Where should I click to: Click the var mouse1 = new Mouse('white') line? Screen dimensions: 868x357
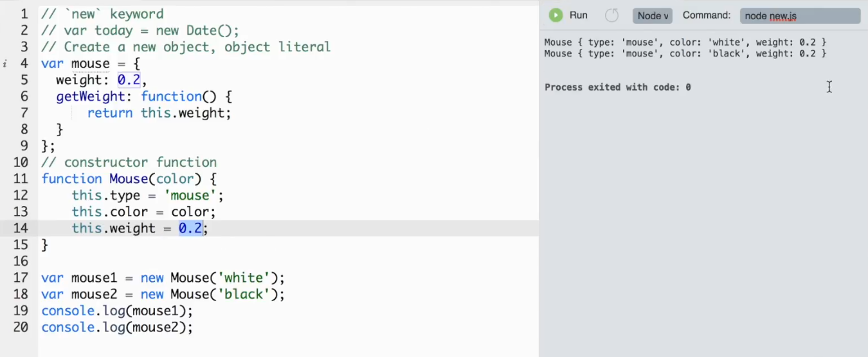coord(163,278)
